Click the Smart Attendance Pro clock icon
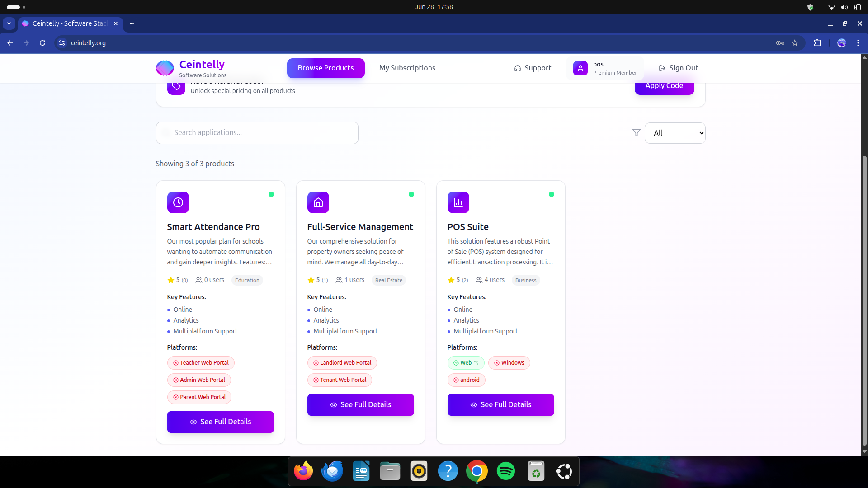The image size is (868, 488). (178, 202)
